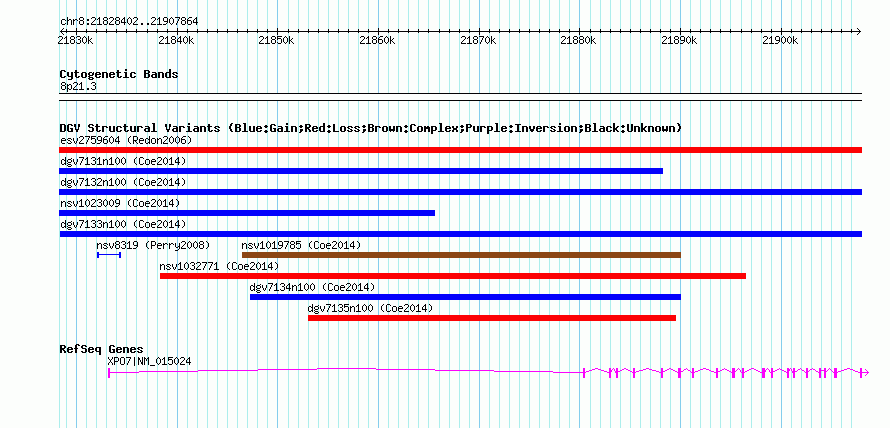The height and width of the screenshot is (428, 890).
Task: Click the 21850k ruler tick label
Action: [x=276, y=40]
